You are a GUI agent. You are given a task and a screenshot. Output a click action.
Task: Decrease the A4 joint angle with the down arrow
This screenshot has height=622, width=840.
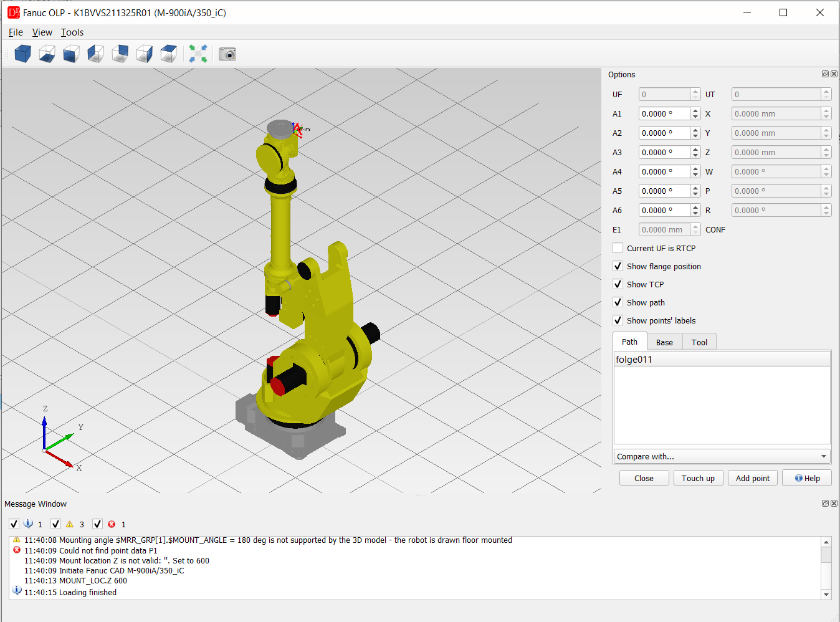point(695,175)
